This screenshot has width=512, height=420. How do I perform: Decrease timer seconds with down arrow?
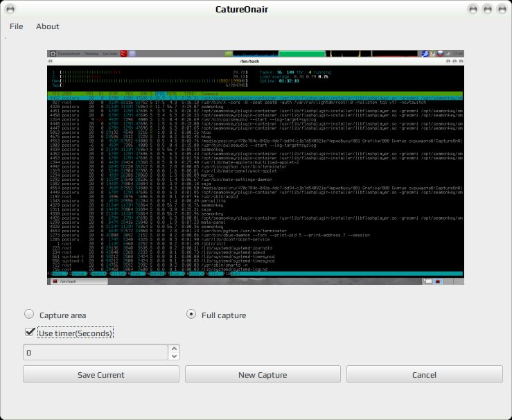(x=175, y=356)
